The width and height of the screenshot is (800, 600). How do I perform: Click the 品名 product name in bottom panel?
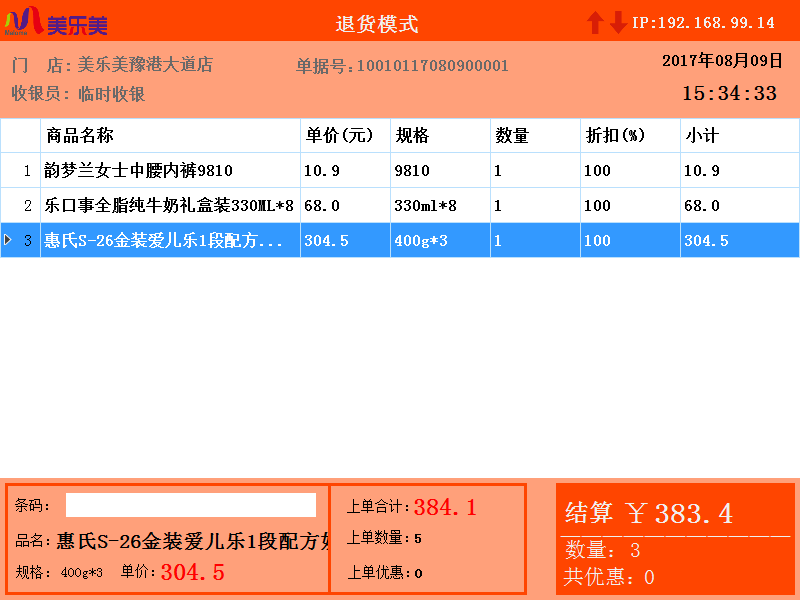pyautogui.click(x=193, y=541)
